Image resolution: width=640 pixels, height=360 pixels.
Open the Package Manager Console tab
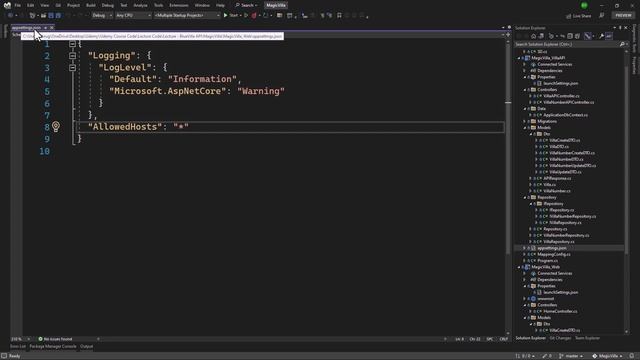(x=53, y=347)
